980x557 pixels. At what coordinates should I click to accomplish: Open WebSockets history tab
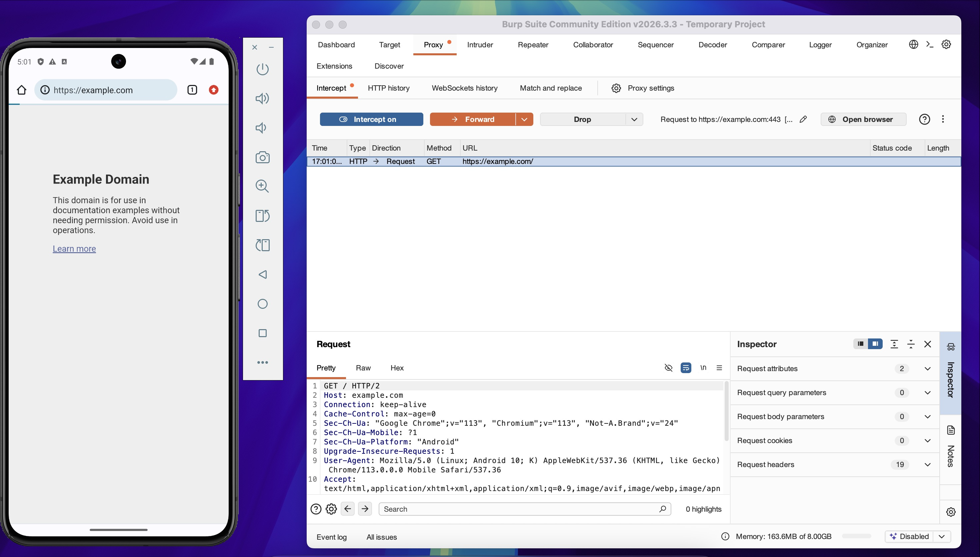coord(465,88)
